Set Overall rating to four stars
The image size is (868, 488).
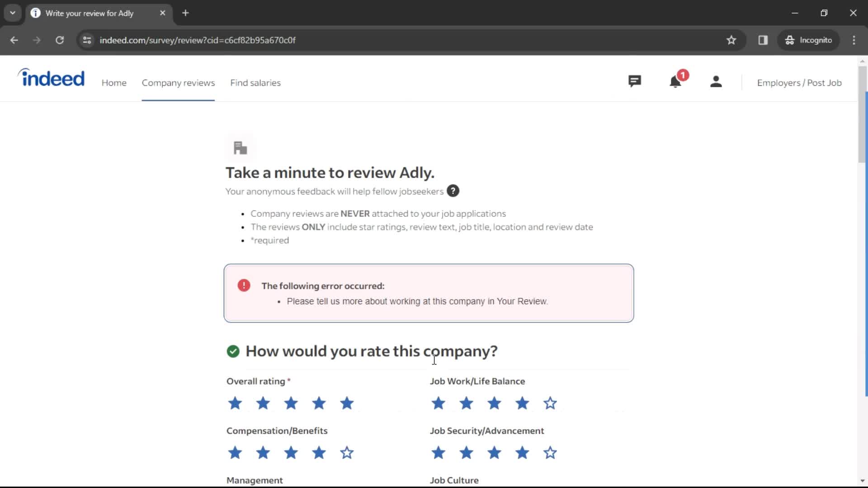click(x=319, y=403)
